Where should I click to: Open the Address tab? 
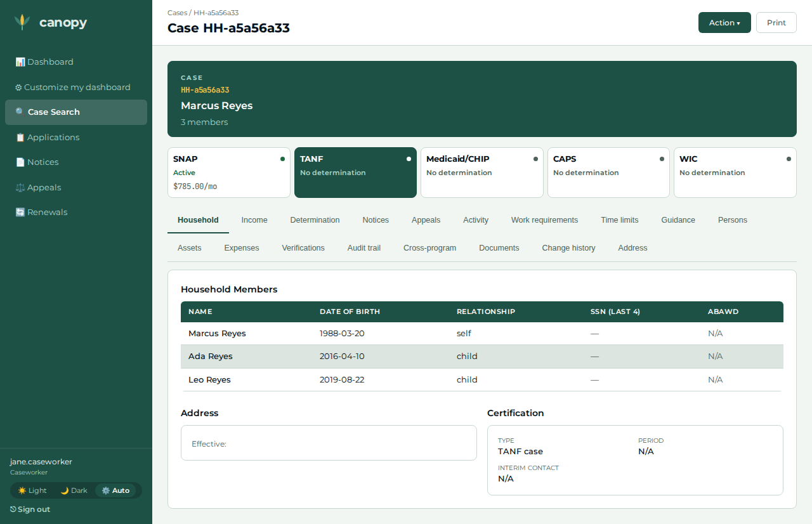[633, 248]
